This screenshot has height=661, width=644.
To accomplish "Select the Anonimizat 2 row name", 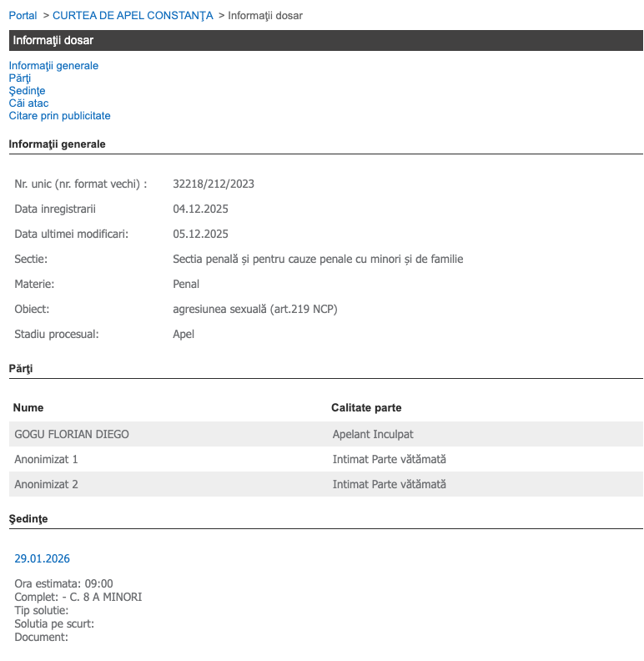I will pos(46,484).
